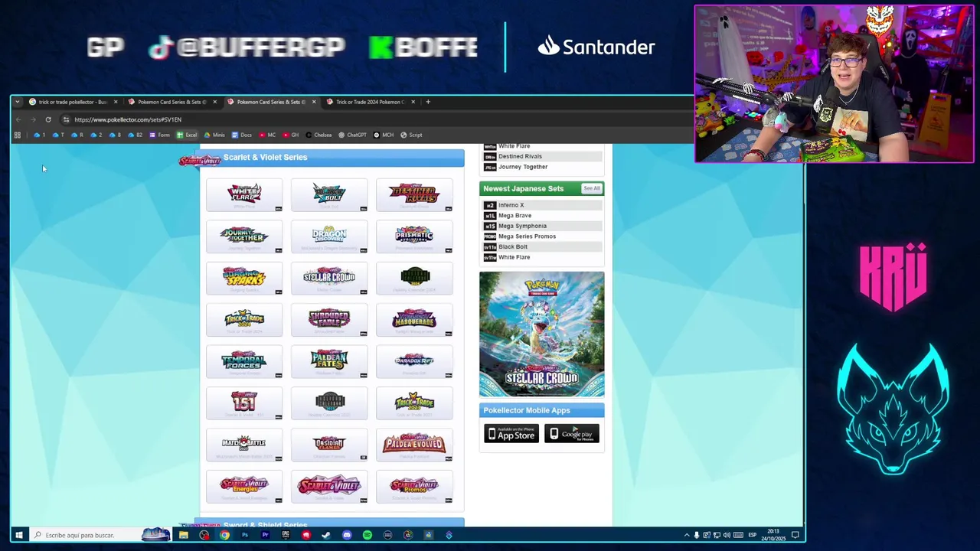Open the Prismatic Evolutions set tile
The image size is (980, 551).
point(414,236)
